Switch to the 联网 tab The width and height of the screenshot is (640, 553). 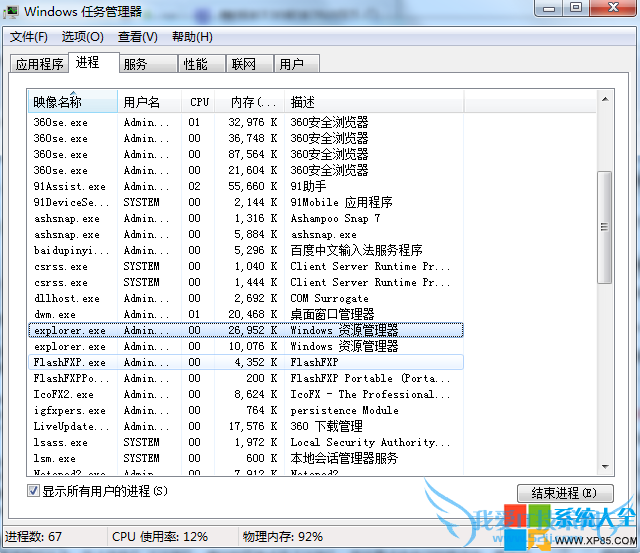249,64
